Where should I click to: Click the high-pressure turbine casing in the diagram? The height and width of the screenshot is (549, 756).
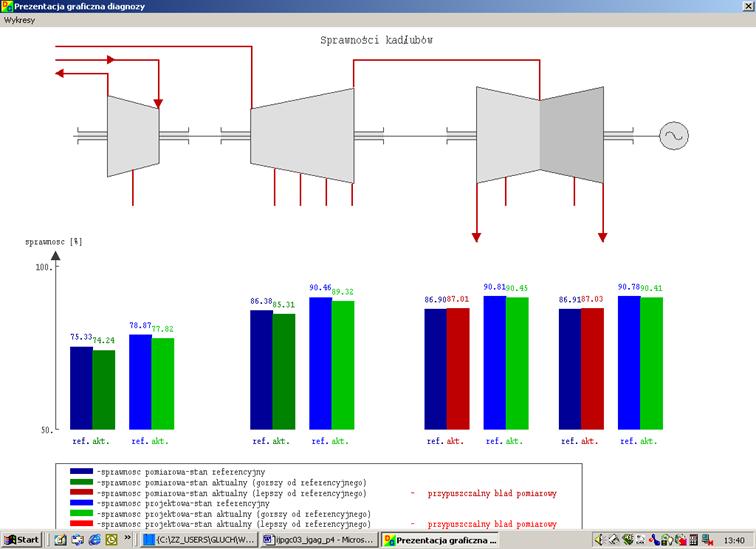(133, 136)
